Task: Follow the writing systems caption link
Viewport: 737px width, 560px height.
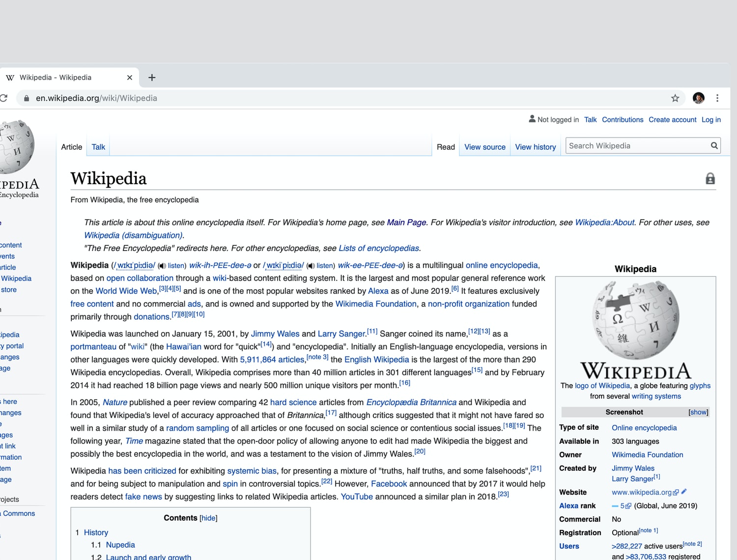Action: click(x=656, y=396)
